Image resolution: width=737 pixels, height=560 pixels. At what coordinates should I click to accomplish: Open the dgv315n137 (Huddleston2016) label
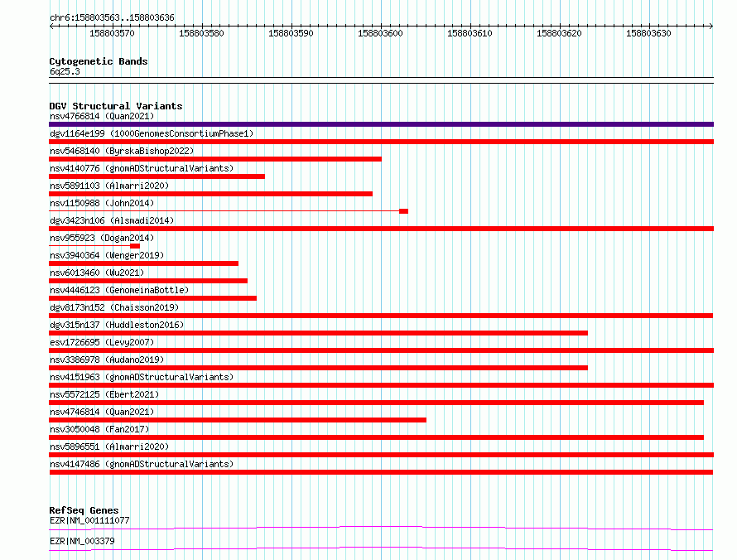117,325
